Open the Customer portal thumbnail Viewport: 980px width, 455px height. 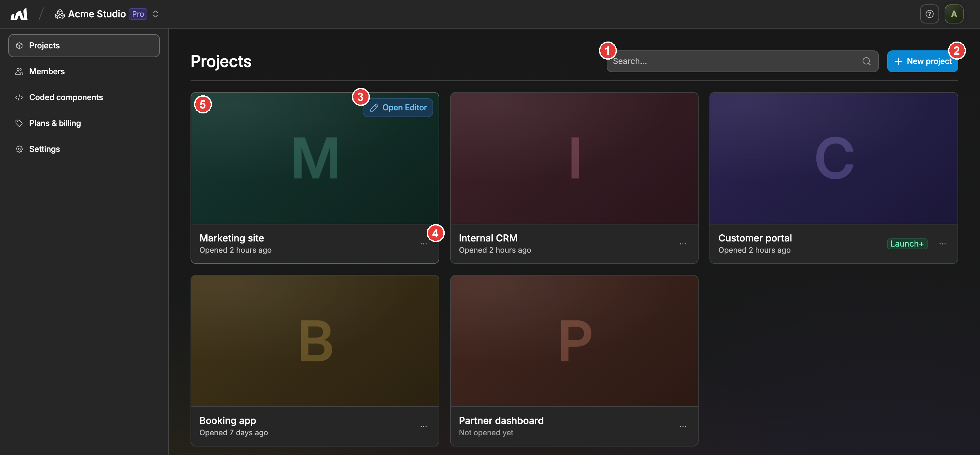[834, 158]
